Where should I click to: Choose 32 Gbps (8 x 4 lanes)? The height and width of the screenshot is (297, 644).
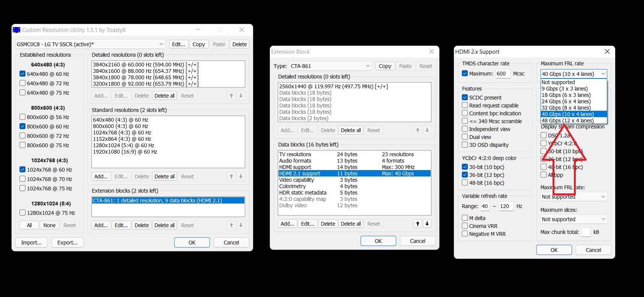(574, 108)
